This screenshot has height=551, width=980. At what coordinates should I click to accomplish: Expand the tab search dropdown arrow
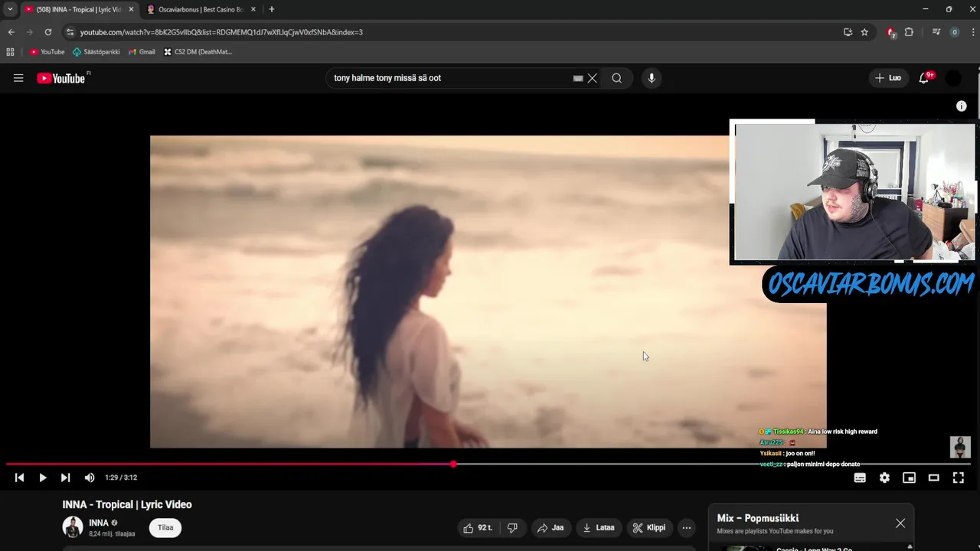[x=10, y=9]
